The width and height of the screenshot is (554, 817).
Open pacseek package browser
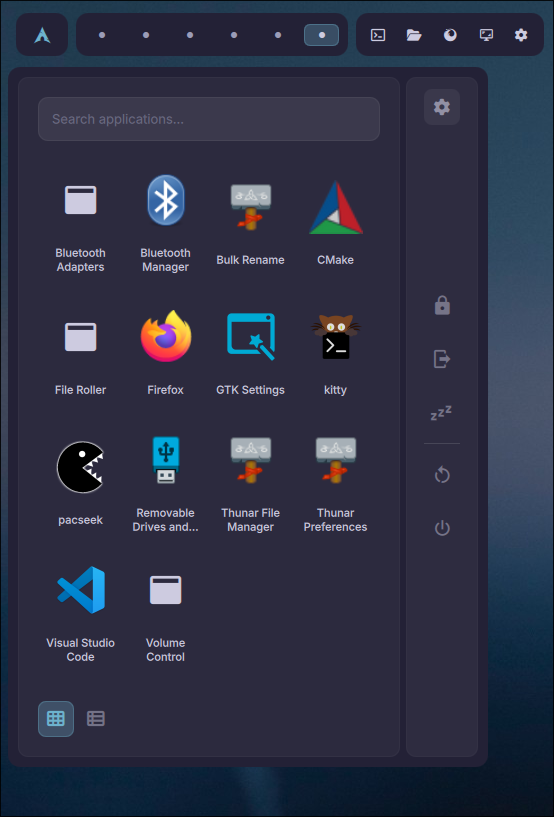pyautogui.click(x=80, y=485)
